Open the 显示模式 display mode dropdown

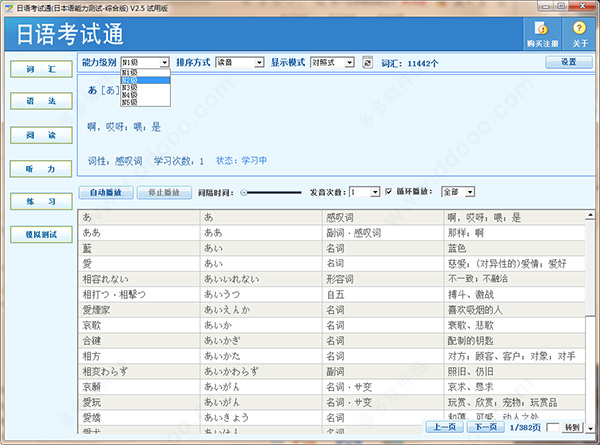tap(349, 62)
